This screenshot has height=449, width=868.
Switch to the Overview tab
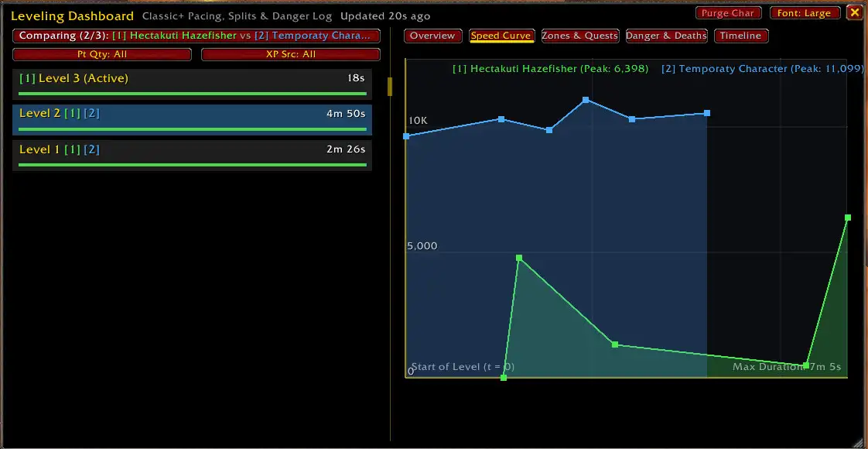[432, 36]
